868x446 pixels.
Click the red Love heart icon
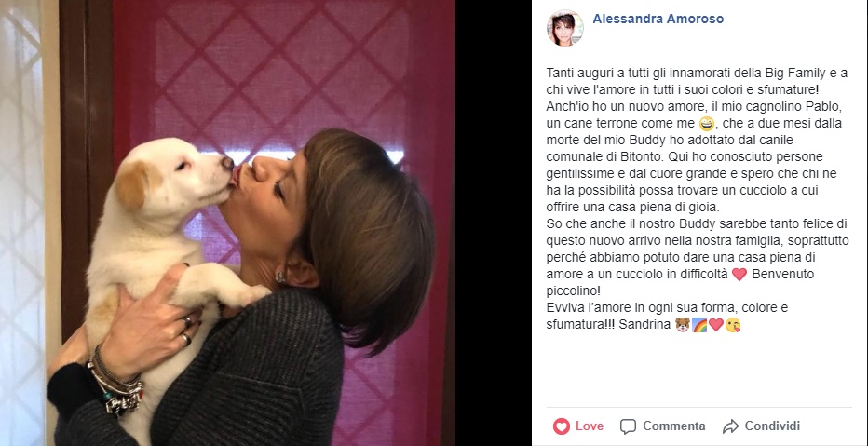point(562,426)
